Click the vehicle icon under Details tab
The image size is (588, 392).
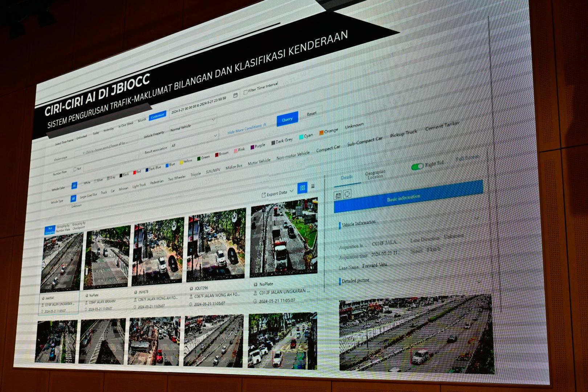(x=338, y=195)
